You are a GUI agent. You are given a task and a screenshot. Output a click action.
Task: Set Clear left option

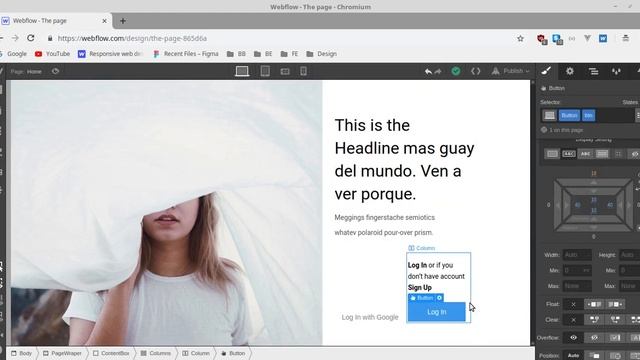pos(594,320)
